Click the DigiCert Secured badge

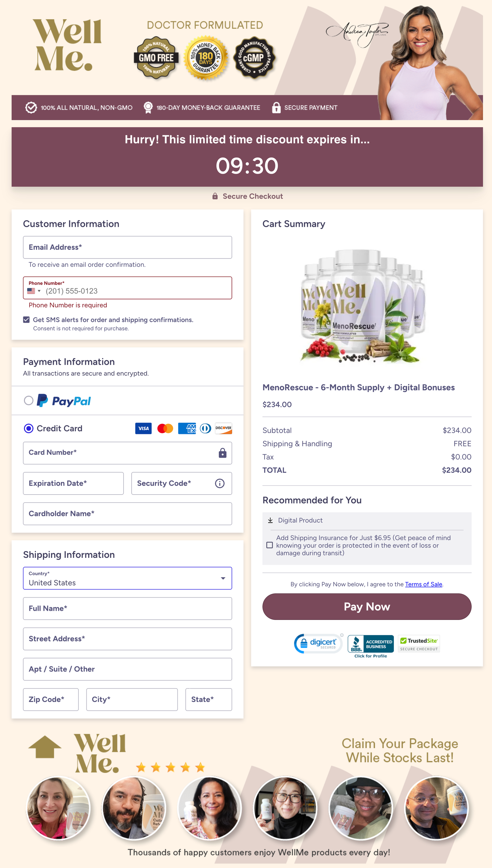point(318,643)
